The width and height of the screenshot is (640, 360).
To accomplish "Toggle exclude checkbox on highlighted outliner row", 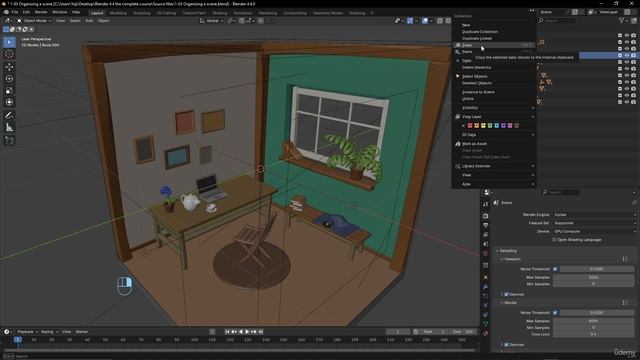I will pyautogui.click(x=620, y=55).
